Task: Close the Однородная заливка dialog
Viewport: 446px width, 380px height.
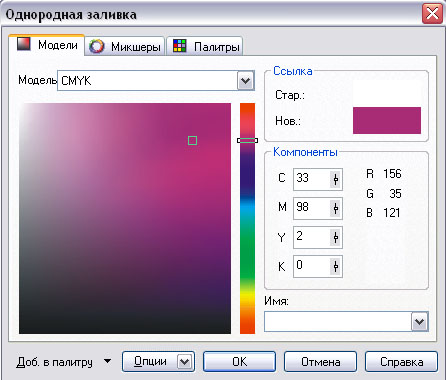Action: point(432,14)
